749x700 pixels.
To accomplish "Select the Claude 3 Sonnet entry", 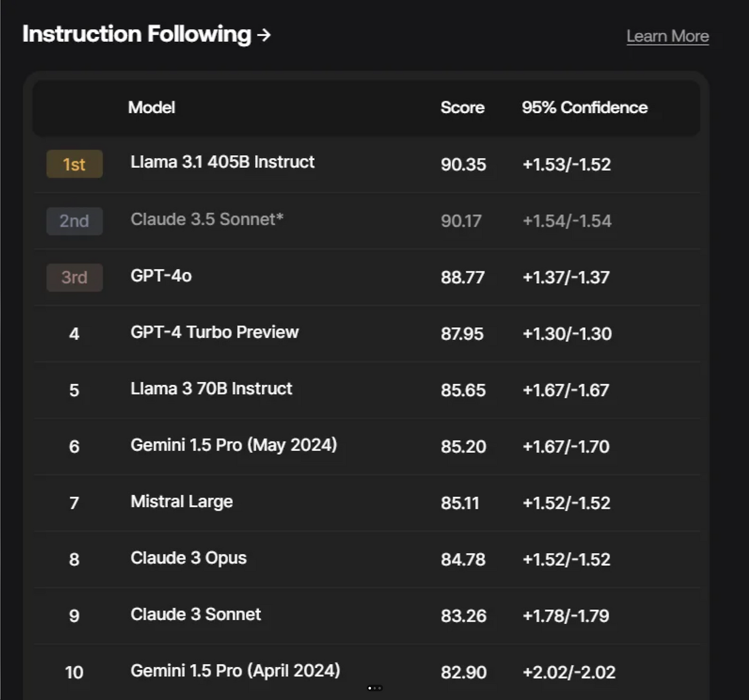I will tap(195, 615).
